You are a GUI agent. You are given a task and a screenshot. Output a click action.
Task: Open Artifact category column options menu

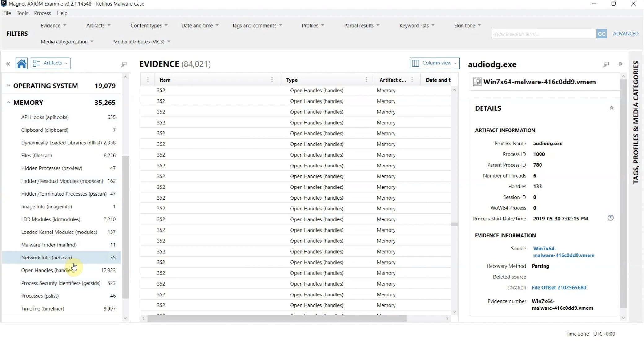click(x=412, y=80)
